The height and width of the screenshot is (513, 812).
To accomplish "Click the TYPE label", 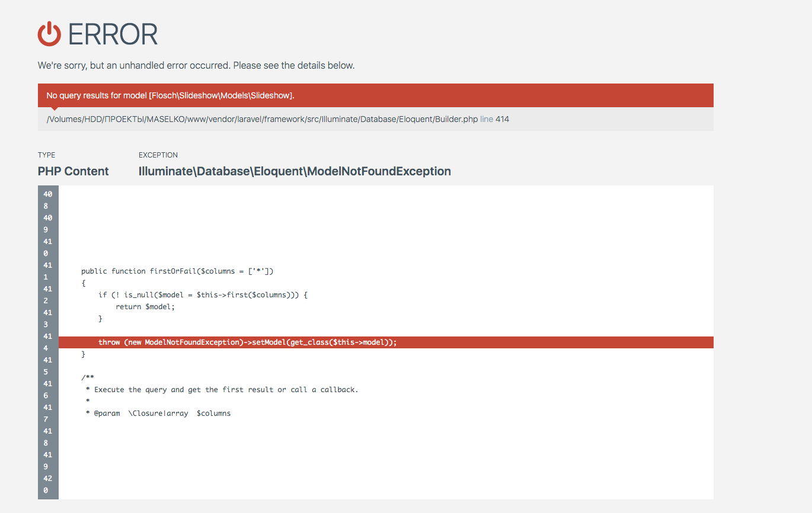I will [x=47, y=155].
